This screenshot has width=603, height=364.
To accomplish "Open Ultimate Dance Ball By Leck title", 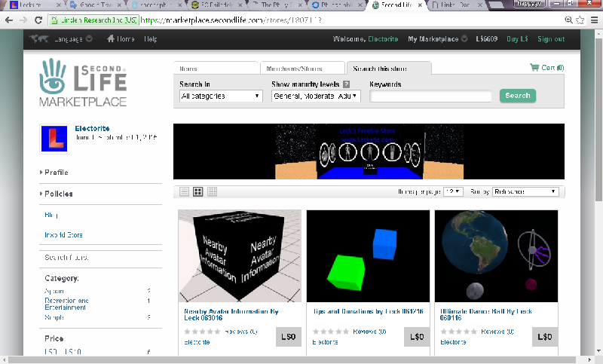I will 486,314.
